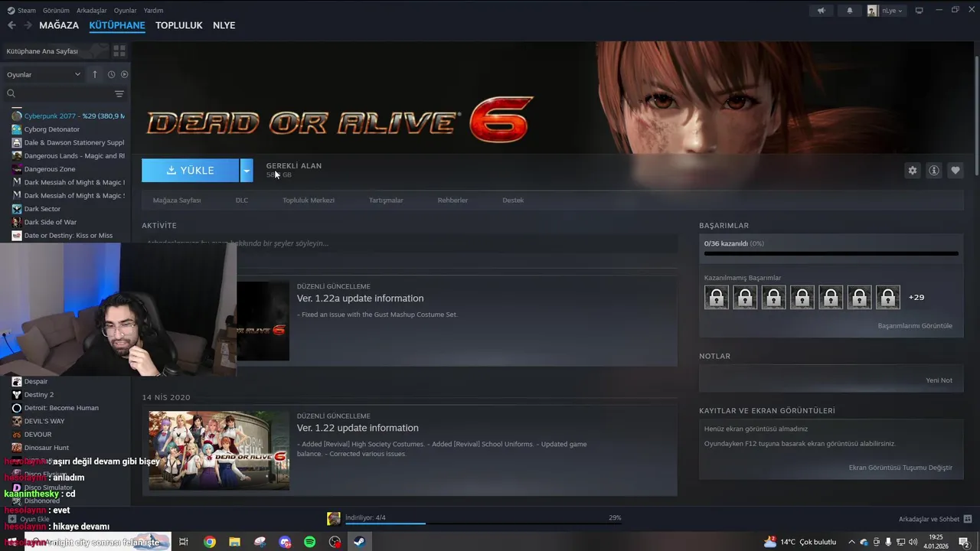Open the DLC link
Image resolution: width=980 pixels, height=551 pixels.
242,201
